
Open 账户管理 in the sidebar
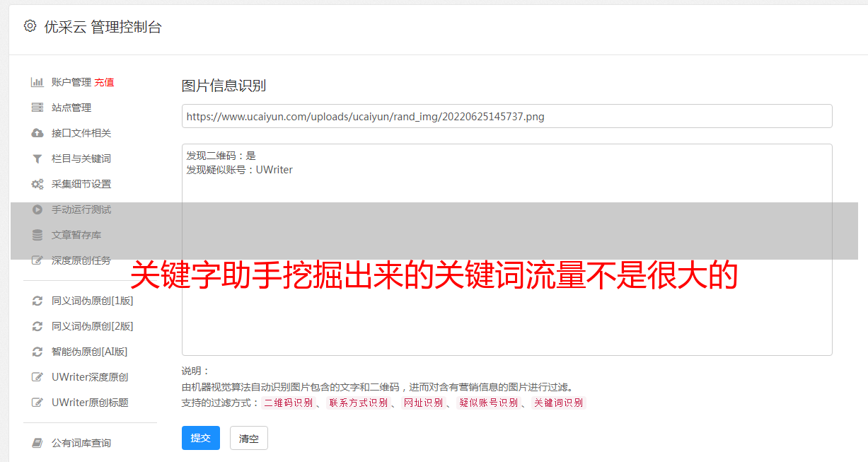[71, 82]
